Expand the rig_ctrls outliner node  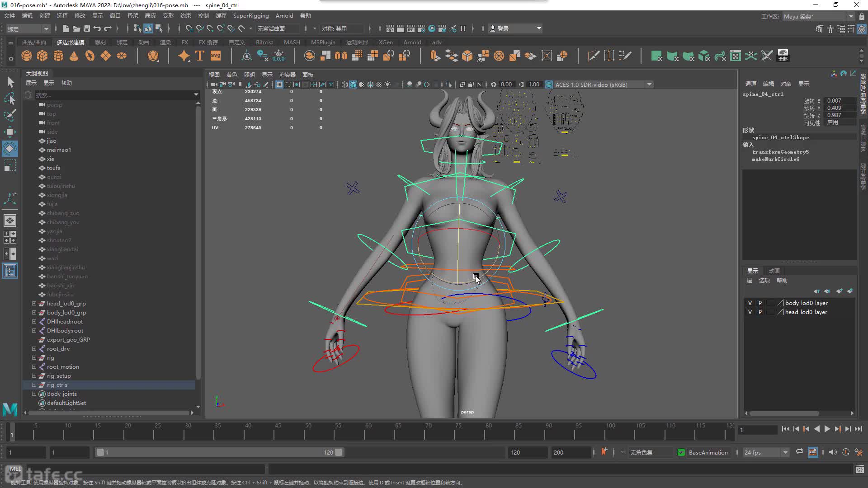click(x=34, y=385)
